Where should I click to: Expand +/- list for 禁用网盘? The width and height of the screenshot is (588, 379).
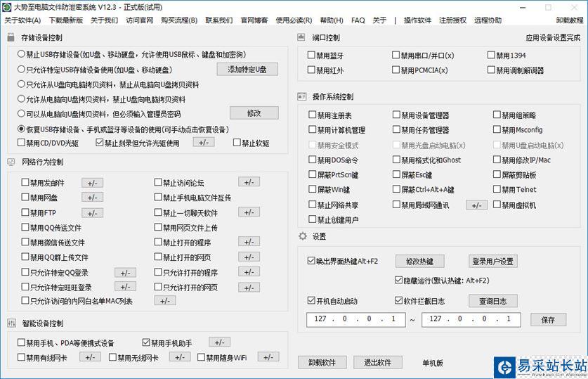click(92, 198)
